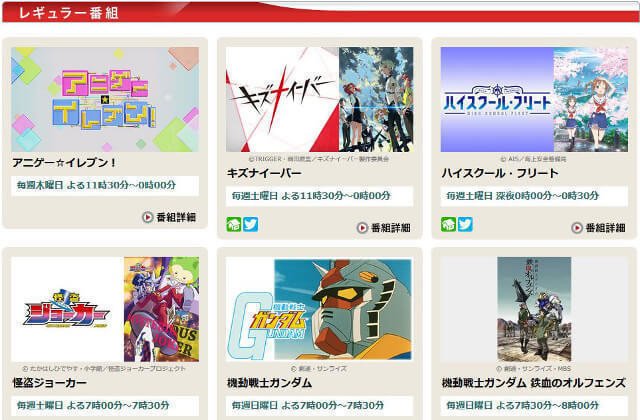The image size is (640, 420).
Task: Open the 鉄血のオルフェンズ poster thumbnail
Action: (x=534, y=309)
